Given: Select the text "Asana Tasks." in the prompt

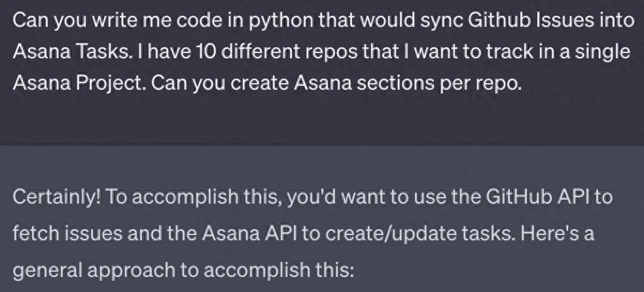Looking at the screenshot, I should [73, 52].
